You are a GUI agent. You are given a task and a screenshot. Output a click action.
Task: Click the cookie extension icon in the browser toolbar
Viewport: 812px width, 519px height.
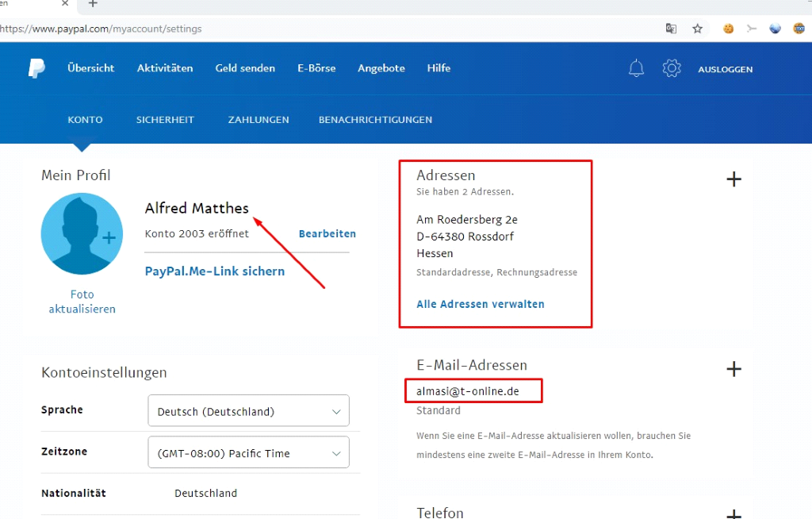click(x=728, y=29)
